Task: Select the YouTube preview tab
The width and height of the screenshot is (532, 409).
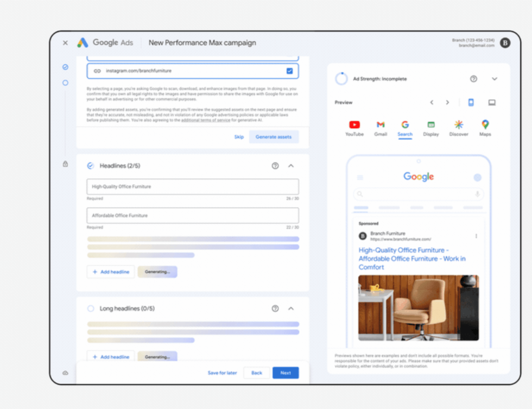Action: 354,129
